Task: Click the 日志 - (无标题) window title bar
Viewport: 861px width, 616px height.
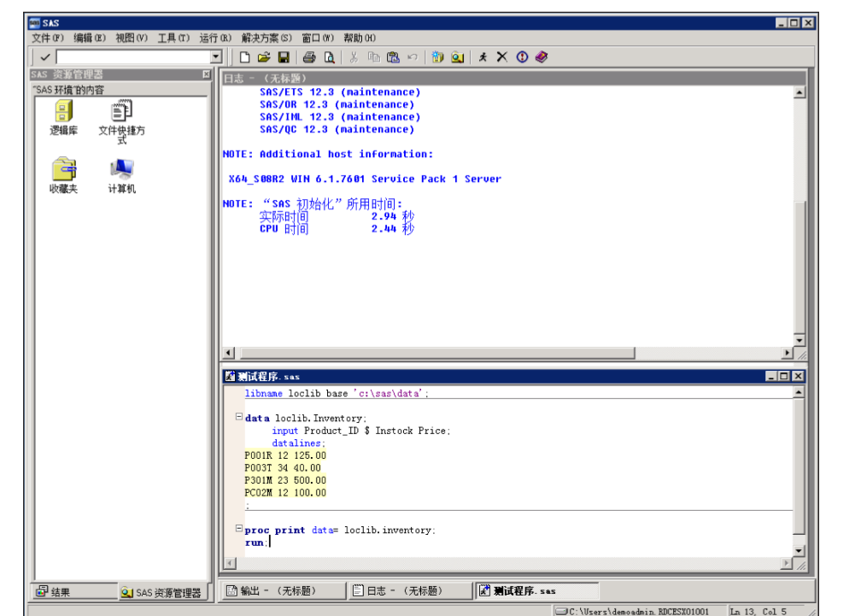Action: 514,78
